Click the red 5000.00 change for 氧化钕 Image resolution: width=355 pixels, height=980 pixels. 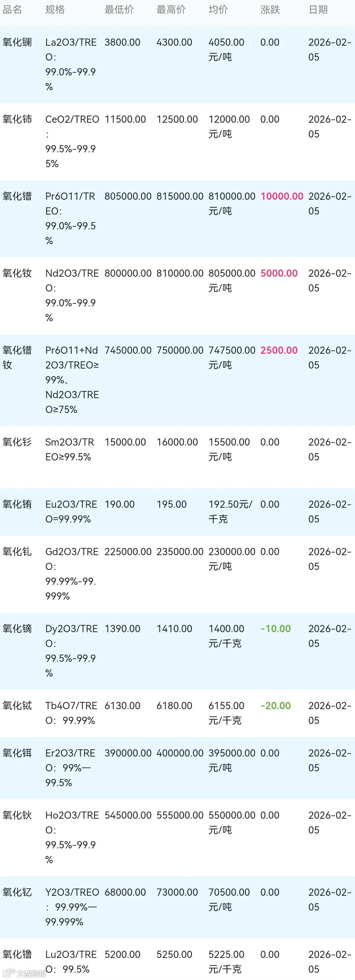279,273
